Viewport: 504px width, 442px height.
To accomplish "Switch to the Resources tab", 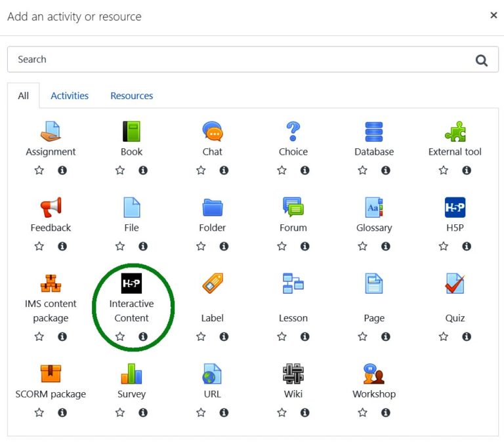I will 131,96.
